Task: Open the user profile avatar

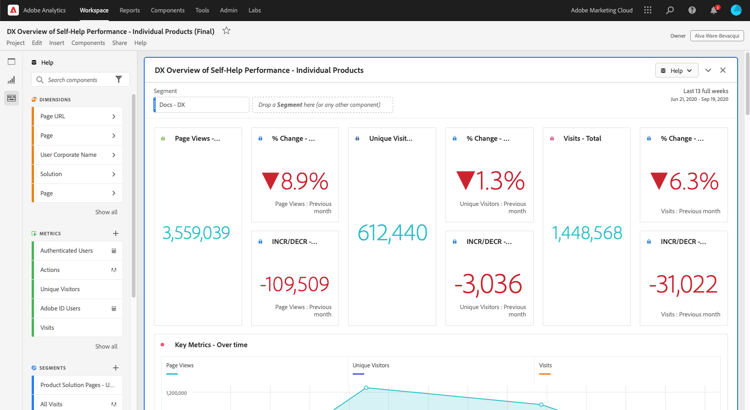Action: (x=736, y=10)
